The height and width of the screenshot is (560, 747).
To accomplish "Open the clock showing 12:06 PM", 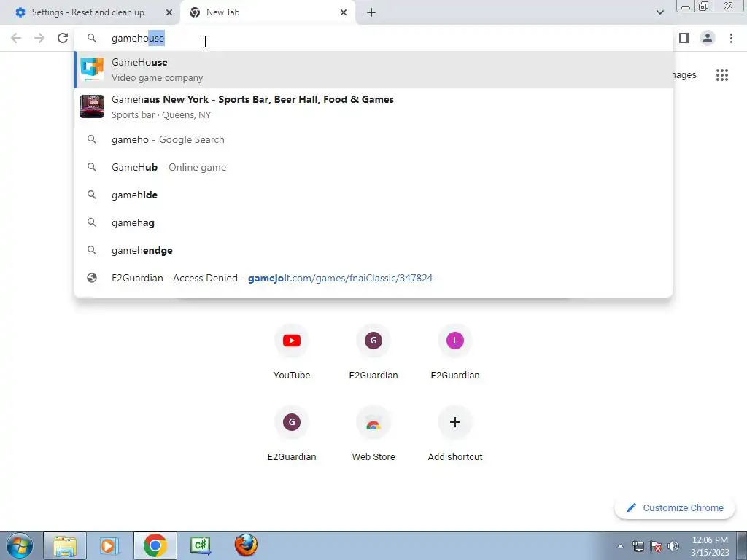I will click(x=710, y=546).
